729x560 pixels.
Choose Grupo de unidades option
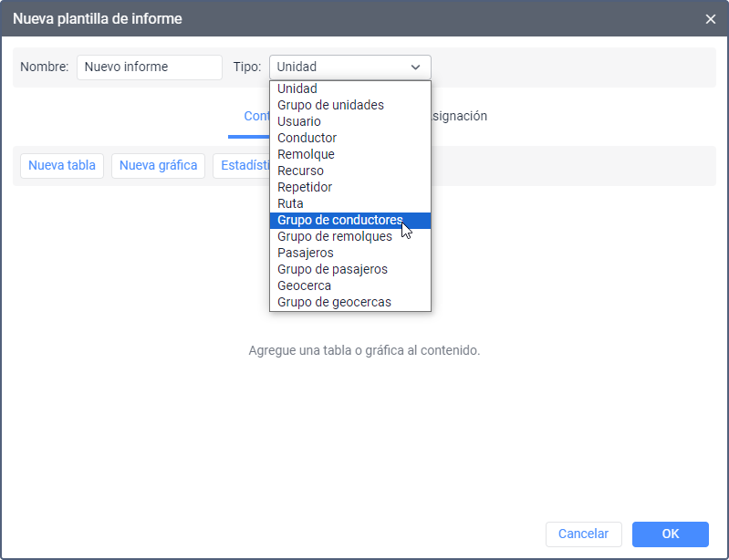point(330,105)
